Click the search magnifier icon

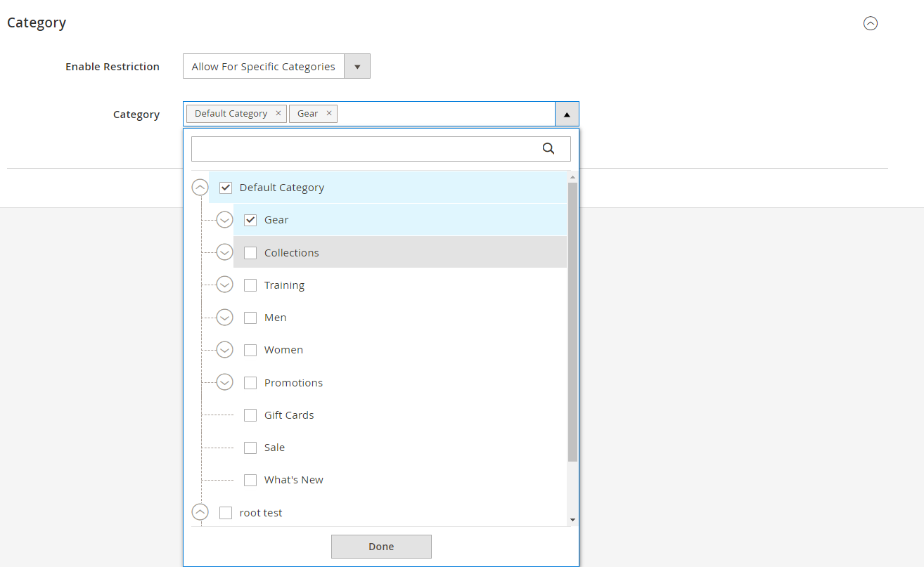click(548, 148)
